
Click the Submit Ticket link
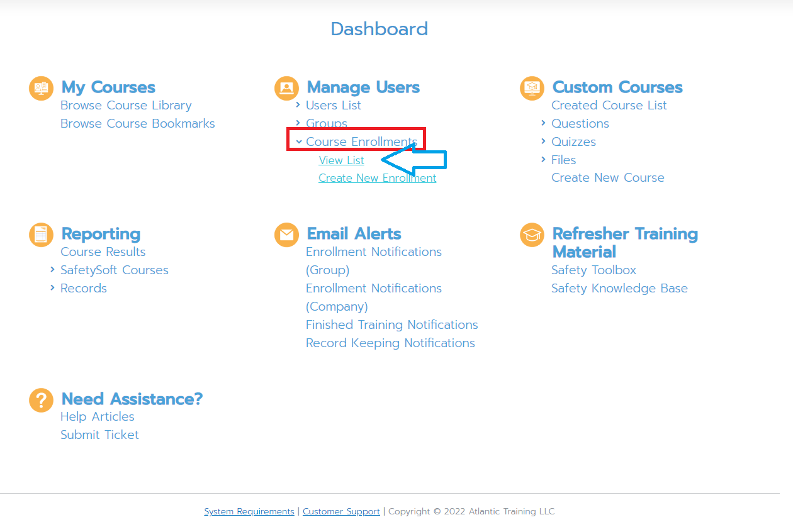(x=99, y=435)
